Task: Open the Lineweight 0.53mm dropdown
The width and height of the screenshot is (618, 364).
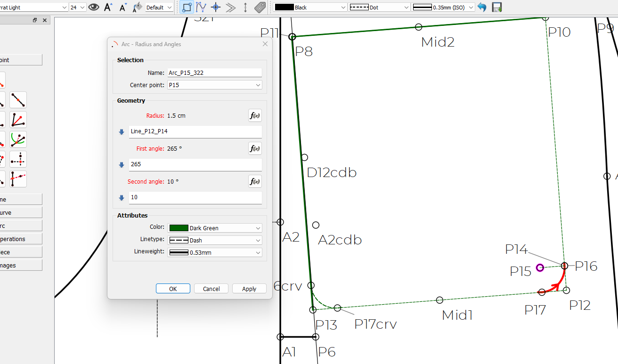Action: coord(214,252)
